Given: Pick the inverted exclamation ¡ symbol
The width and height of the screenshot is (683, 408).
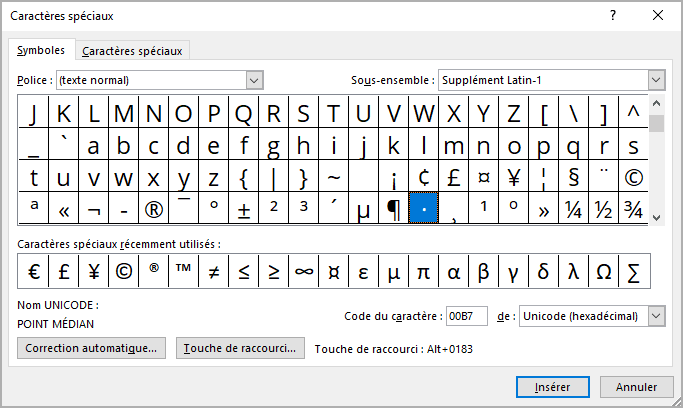Looking at the screenshot, I should tap(394, 176).
